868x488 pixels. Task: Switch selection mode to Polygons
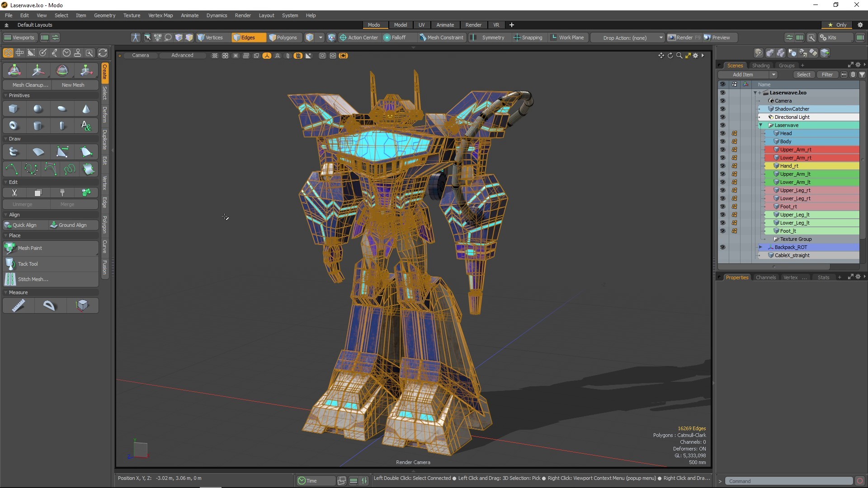point(284,38)
